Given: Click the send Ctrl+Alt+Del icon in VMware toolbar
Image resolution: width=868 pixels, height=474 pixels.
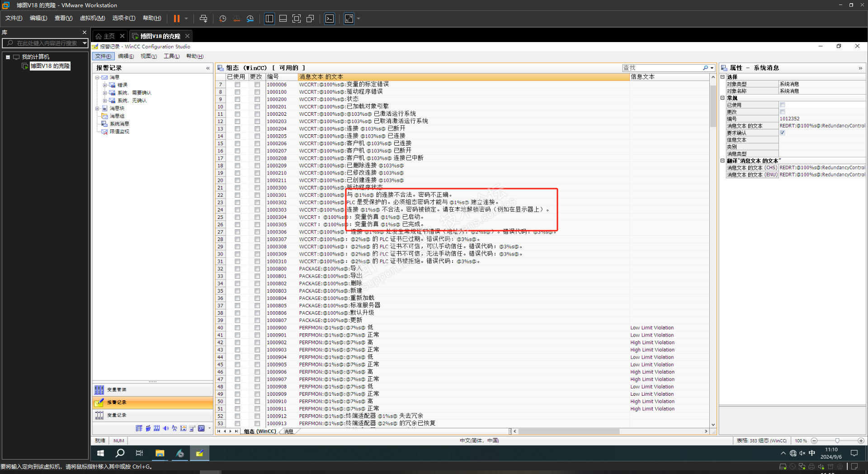Looking at the screenshot, I should (203, 19).
